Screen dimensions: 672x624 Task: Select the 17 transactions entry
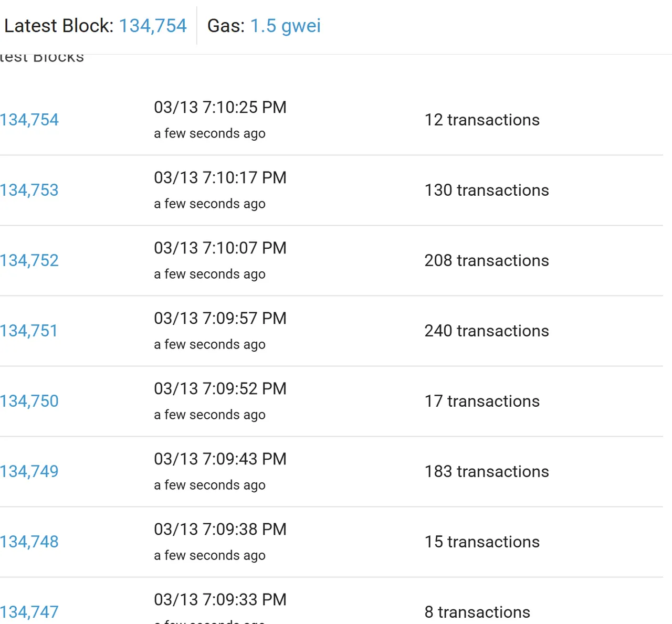click(482, 401)
